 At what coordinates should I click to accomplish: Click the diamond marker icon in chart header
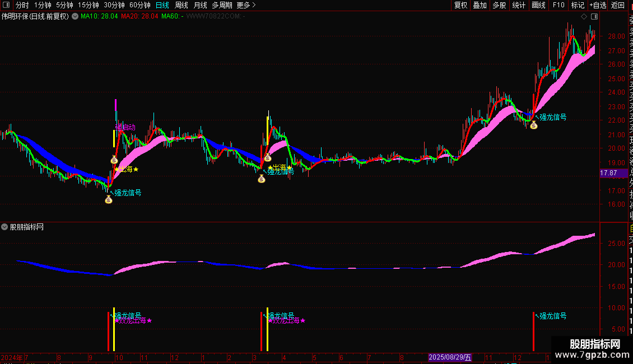click(x=584, y=17)
